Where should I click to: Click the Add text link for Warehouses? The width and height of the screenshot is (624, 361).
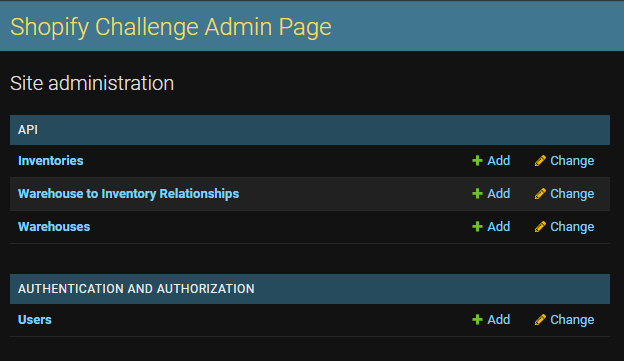point(499,227)
